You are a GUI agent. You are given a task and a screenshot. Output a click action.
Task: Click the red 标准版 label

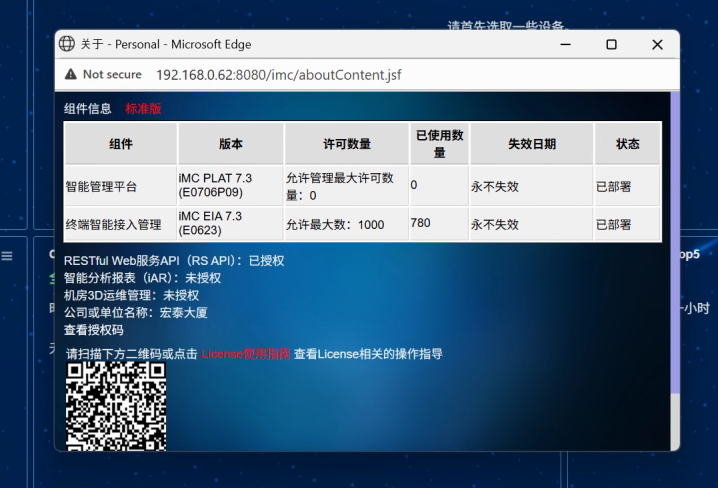pos(143,108)
